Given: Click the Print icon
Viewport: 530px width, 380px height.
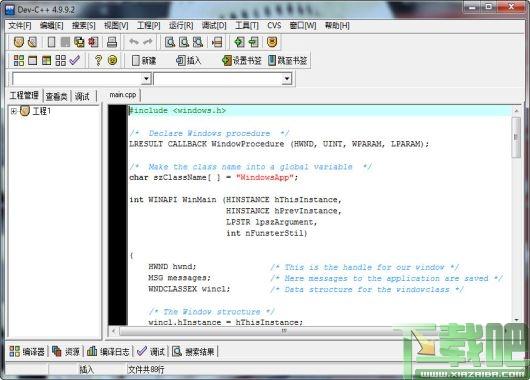Looking at the screenshot, I should (x=112, y=42).
